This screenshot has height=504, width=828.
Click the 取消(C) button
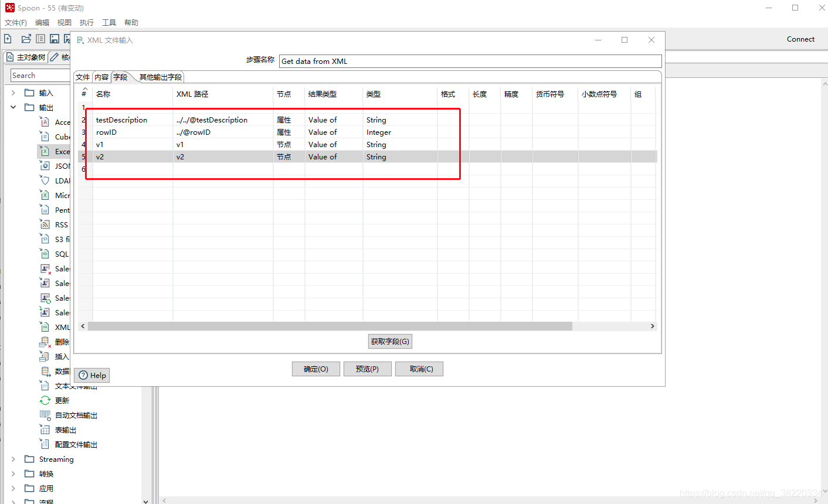click(419, 369)
